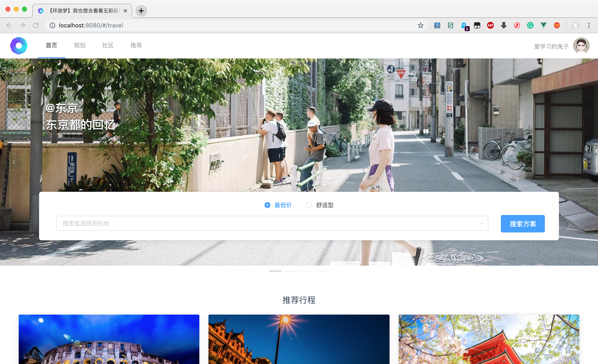Jump to second carousel indicator

point(291,271)
